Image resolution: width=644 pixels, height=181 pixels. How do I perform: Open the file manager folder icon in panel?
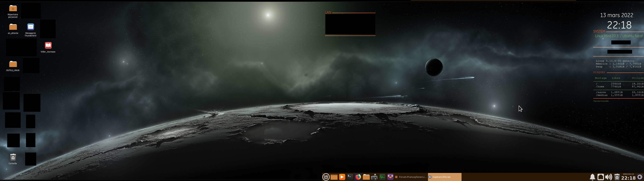[x=366, y=177]
